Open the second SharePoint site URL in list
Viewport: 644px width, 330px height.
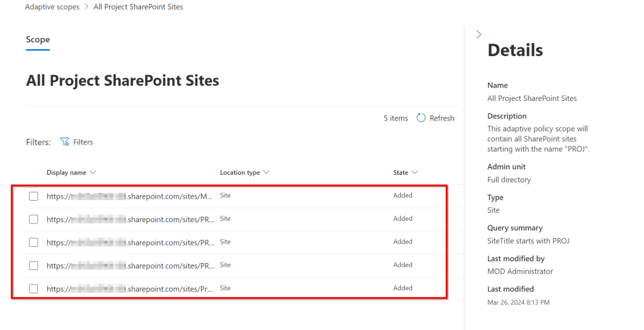tap(130, 220)
